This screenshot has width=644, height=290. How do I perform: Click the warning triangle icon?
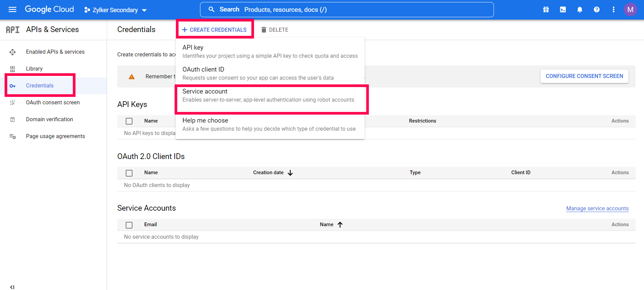[132, 77]
